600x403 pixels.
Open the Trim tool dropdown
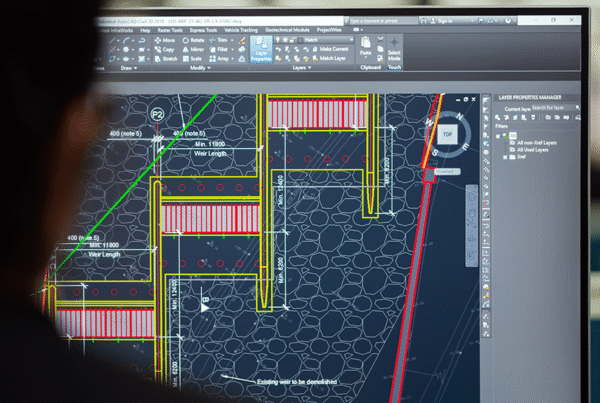point(222,40)
